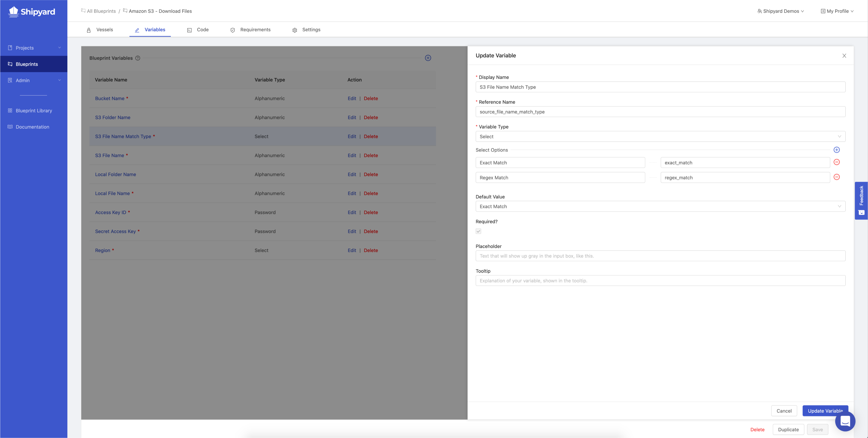
Task: Remove the Regex Match option row
Action: point(836,177)
